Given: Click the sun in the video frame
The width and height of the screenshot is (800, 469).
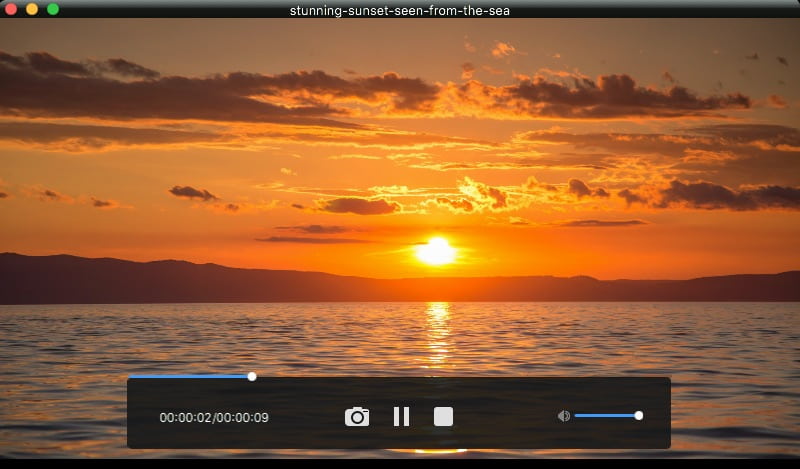Looking at the screenshot, I should point(436,251).
